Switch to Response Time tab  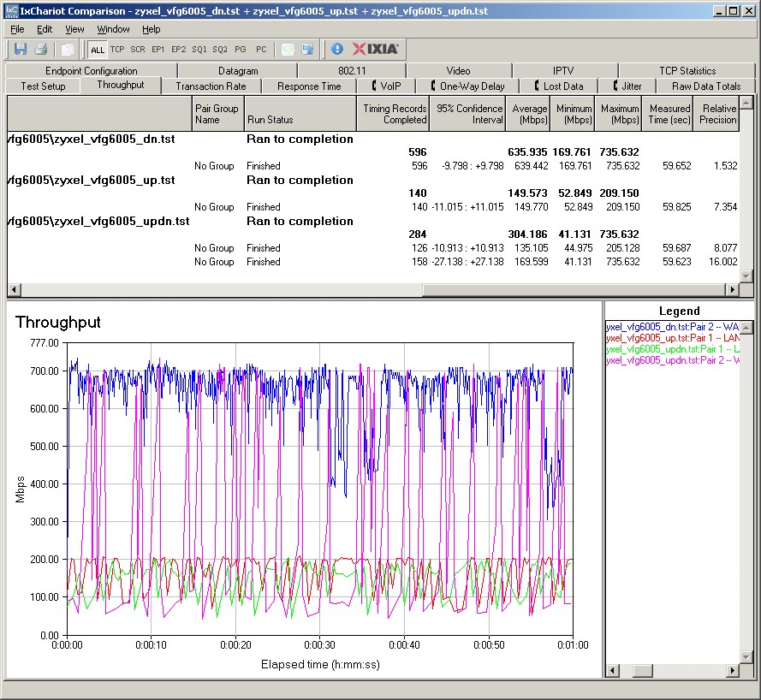pyautogui.click(x=309, y=86)
